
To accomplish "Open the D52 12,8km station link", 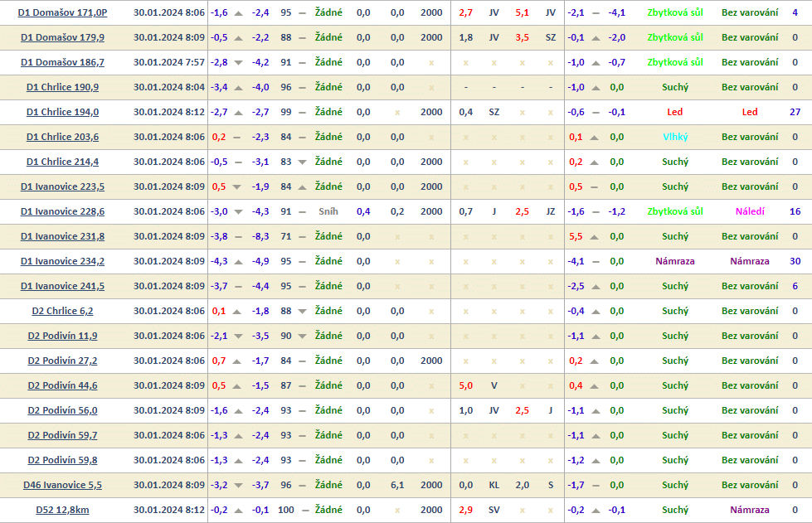I will pyautogui.click(x=62, y=511).
